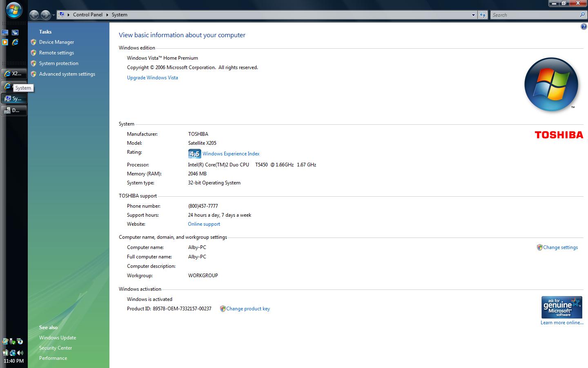Image resolution: width=588 pixels, height=368 pixels.
Task: Click Change settings for computer name
Action: point(560,247)
